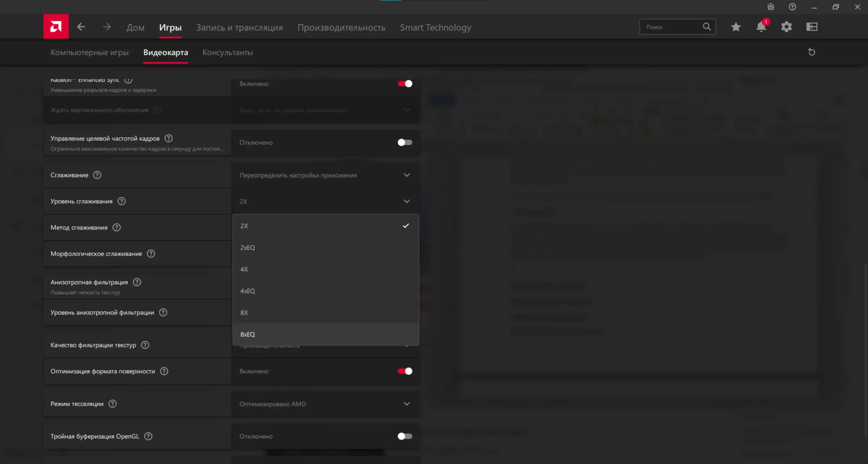The image size is (868, 464).
Task: Open the Компьютерные игры subtab
Action: (x=90, y=53)
